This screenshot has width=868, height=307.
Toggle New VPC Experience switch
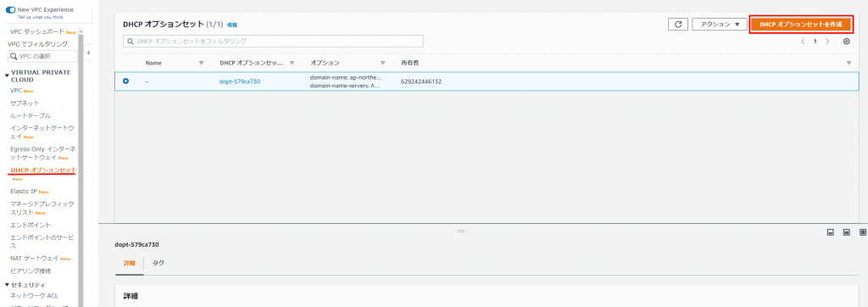point(10,10)
